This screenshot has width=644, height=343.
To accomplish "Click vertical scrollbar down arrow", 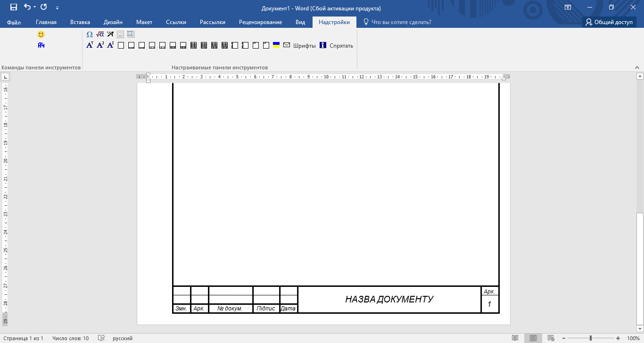I will [x=640, y=328].
